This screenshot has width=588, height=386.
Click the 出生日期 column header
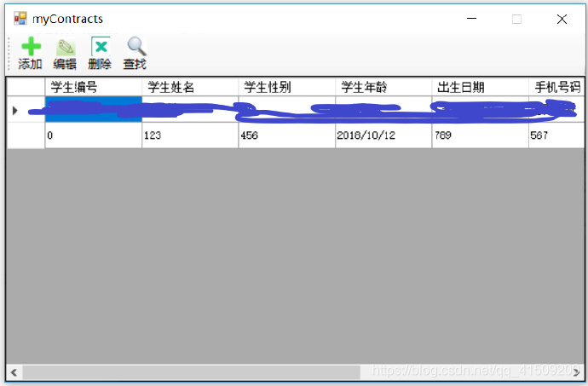coord(481,87)
